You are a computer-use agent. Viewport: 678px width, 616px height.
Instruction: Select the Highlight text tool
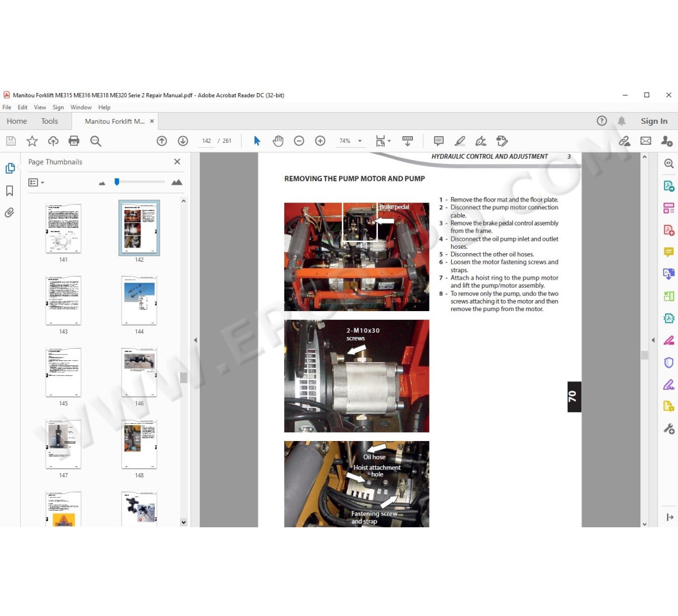(460, 141)
